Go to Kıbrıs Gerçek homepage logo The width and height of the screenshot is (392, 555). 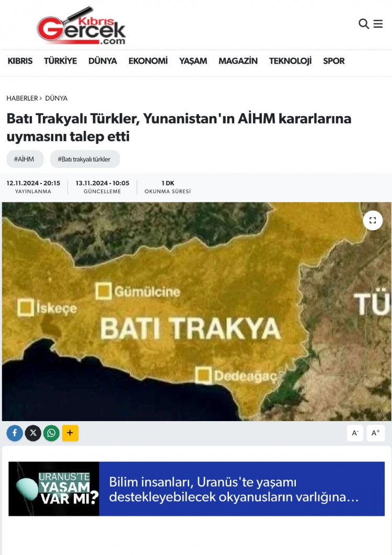[x=82, y=26]
